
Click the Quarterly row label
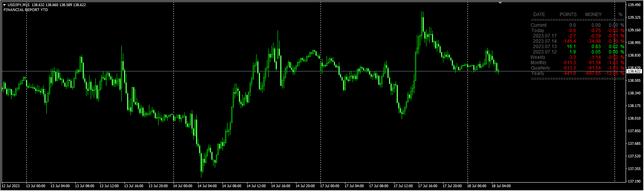coord(540,68)
